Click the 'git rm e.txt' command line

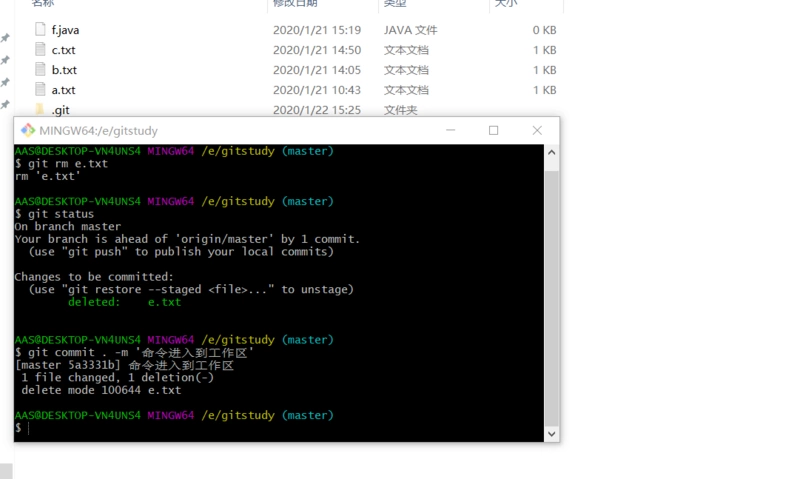pyautogui.click(x=61, y=164)
